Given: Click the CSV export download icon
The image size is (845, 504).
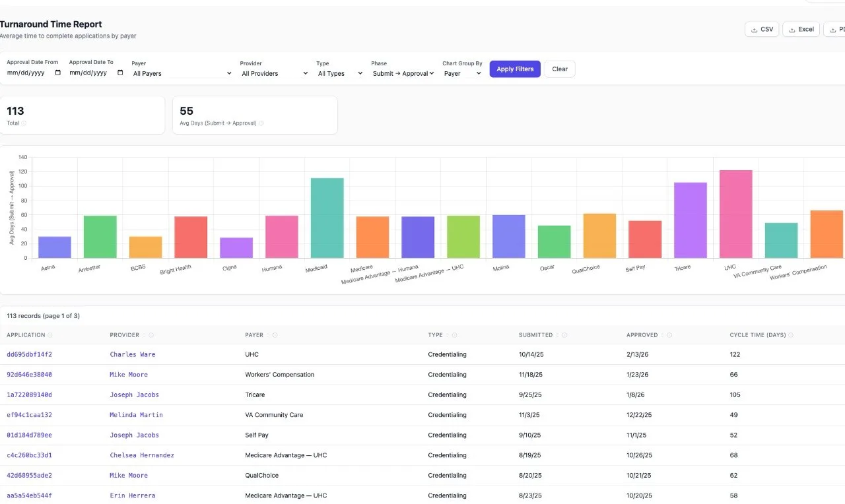Looking at the screenshot, I should tap(754, 30).
